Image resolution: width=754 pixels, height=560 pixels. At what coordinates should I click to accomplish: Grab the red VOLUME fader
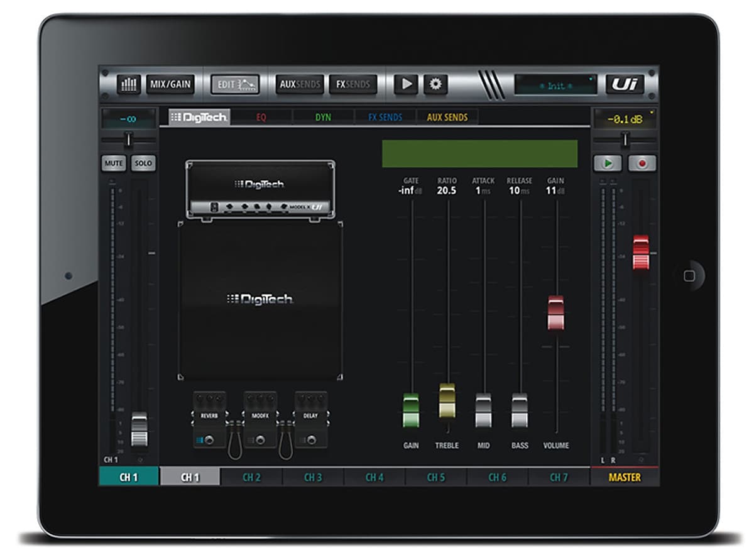[556, 312]
